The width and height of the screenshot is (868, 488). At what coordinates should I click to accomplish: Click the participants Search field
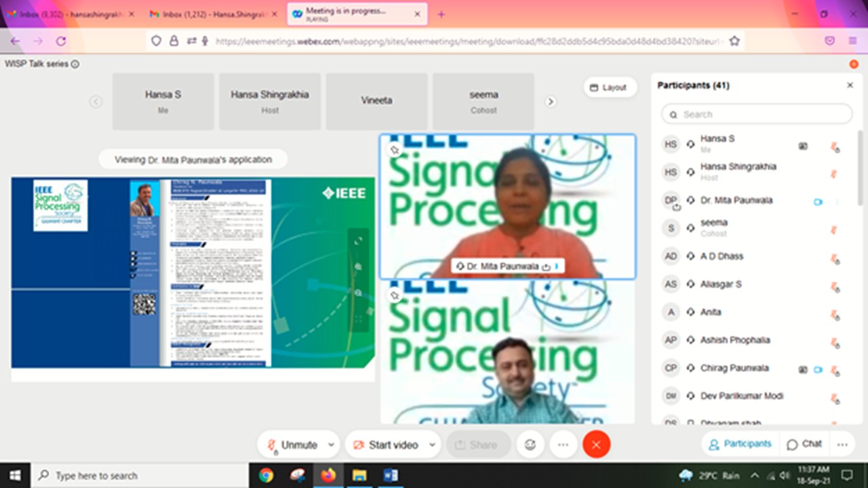pos(757,114)
